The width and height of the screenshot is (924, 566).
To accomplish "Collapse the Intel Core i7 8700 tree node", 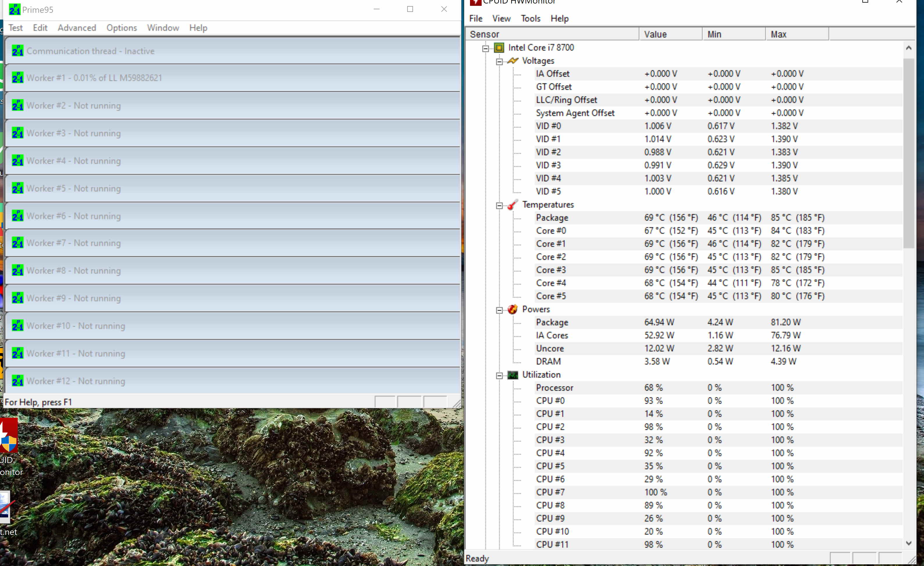I will [486, 48].
